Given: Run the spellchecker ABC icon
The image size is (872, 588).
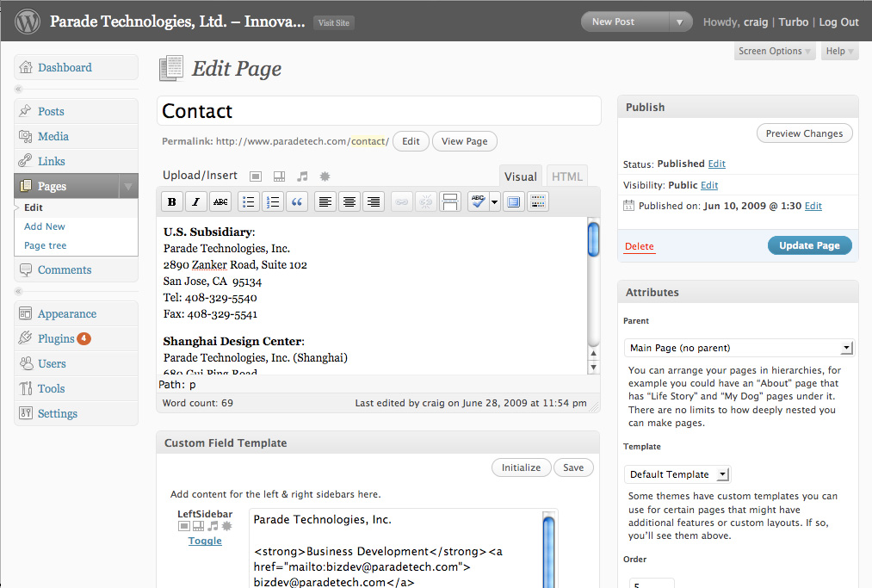Looking at the screenshot, I should click(x=479, y=202).
